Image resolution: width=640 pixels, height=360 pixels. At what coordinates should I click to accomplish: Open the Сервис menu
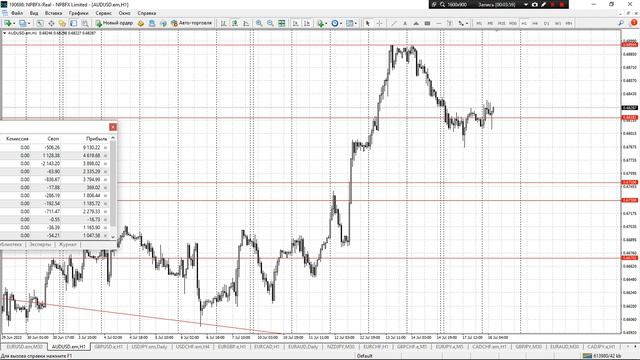point(103,13)
